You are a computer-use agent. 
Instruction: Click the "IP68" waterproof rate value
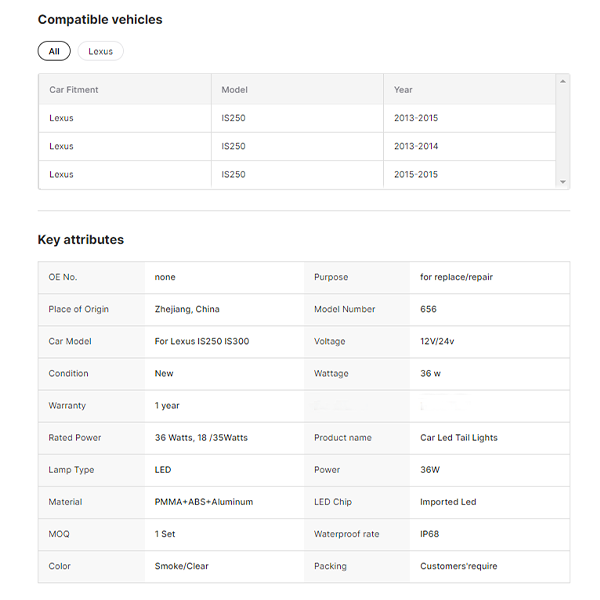point(430,534)
